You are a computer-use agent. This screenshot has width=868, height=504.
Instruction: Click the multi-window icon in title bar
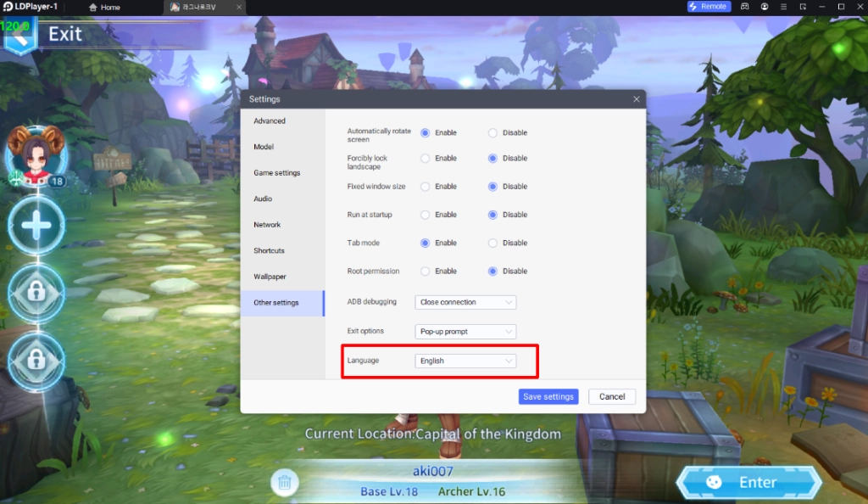[803, 7]
